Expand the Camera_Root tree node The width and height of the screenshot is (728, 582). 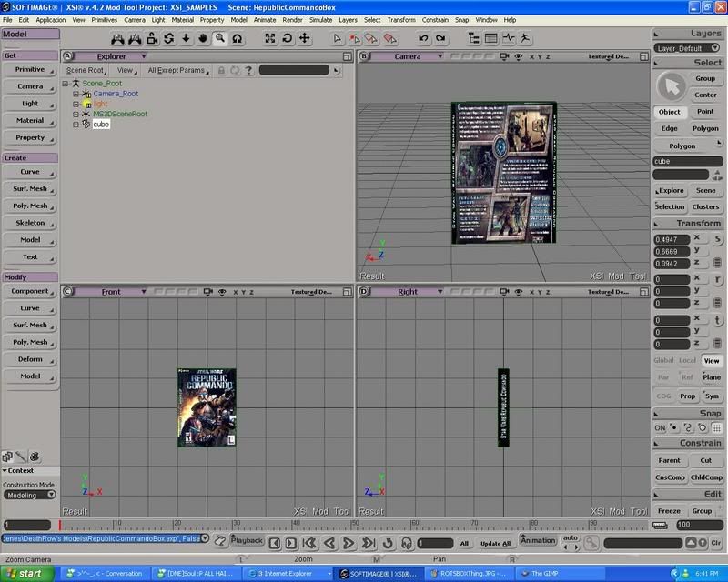pyautogui.click(x=76, y=94)
